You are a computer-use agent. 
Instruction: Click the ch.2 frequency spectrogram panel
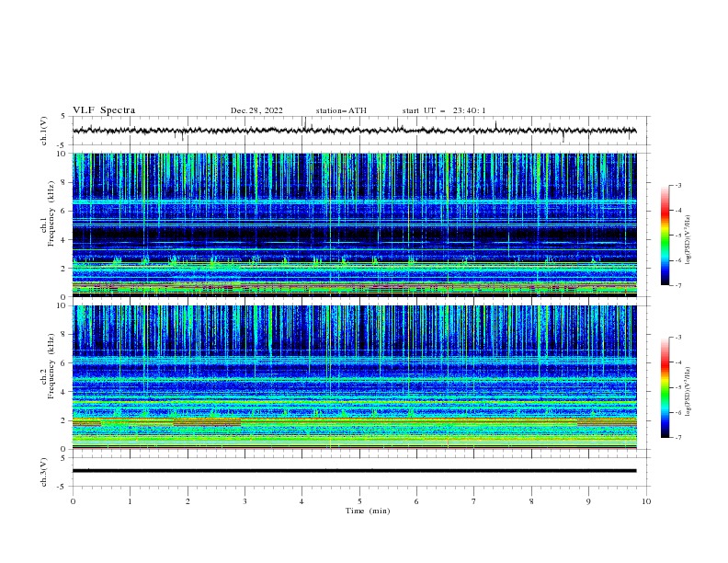(354, 377)
